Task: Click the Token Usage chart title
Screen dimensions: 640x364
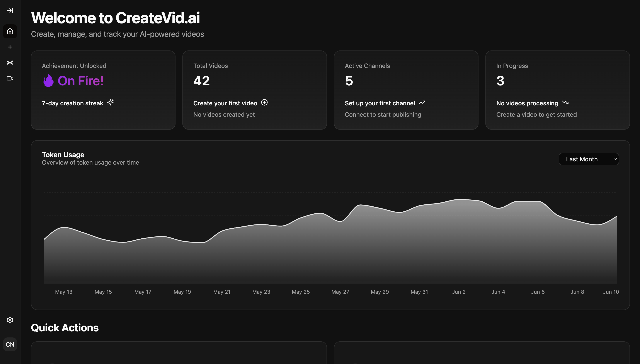Action: point(63,155)
